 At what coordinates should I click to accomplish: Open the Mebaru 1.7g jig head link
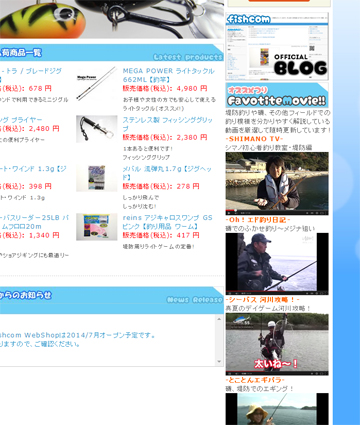[x=167, y=173]
